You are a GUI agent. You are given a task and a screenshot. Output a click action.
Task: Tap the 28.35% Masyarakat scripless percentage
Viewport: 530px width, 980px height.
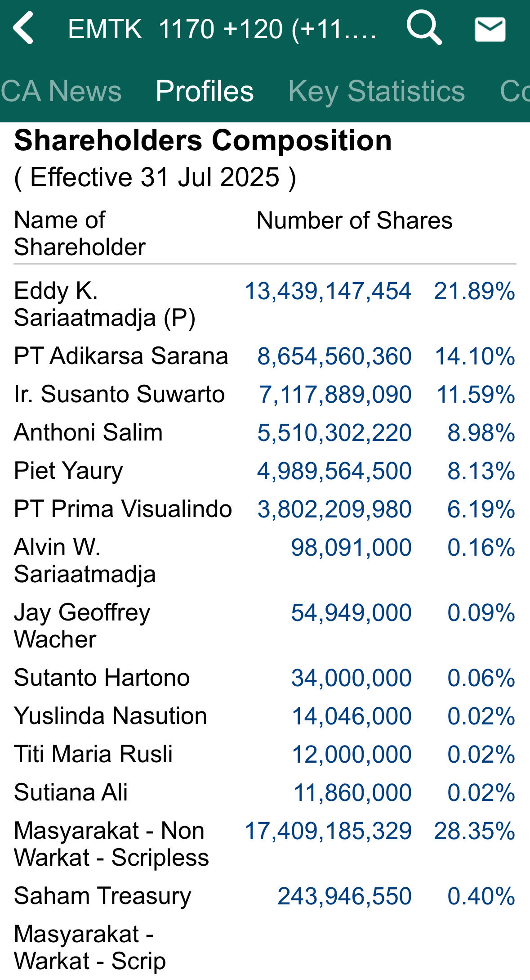pos(474,831)
